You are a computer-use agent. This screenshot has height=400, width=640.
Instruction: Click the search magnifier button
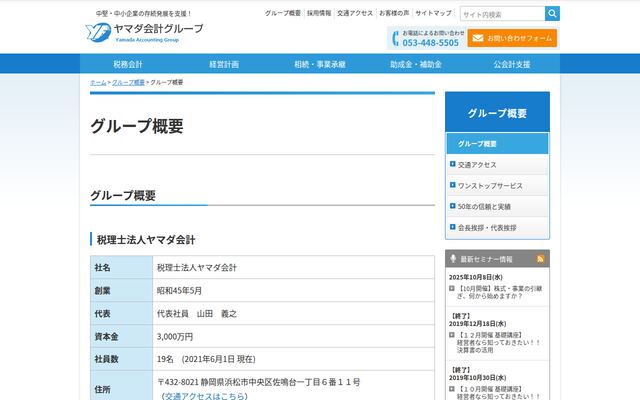(552, 13)
